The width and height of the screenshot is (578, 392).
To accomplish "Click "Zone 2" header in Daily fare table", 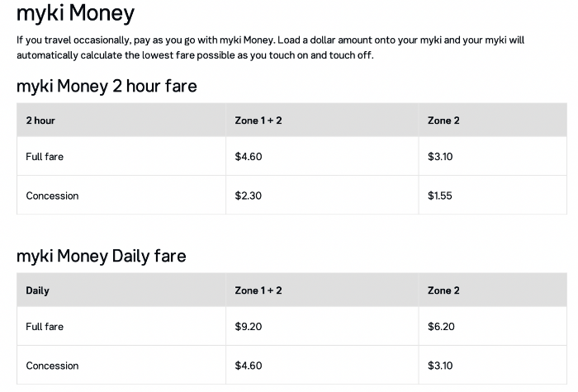I will click(443, 290).
